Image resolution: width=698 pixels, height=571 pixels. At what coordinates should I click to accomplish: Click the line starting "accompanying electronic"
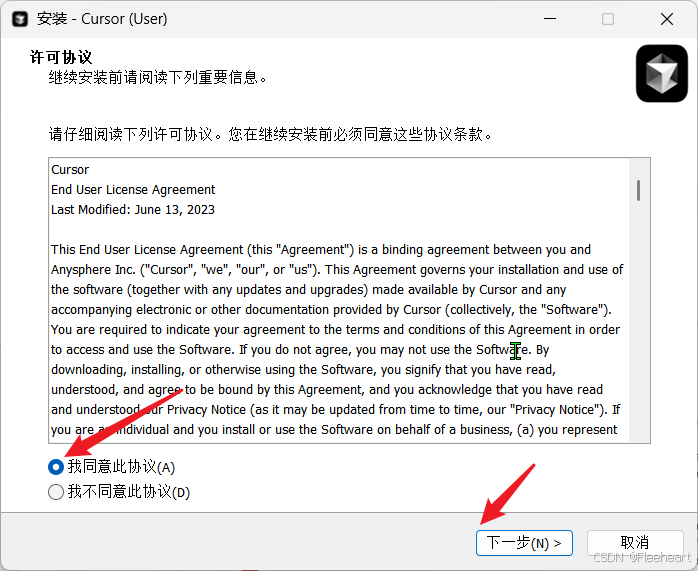(331, 310)
